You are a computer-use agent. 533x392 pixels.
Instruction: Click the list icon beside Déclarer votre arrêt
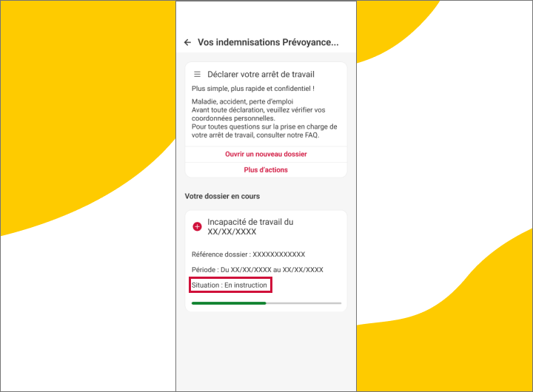pos(198,75)
